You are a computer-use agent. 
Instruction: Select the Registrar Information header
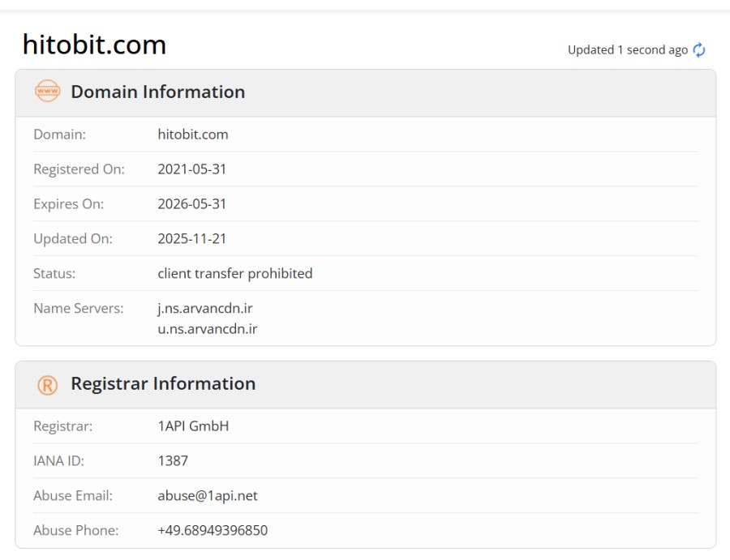pos(163,383)
